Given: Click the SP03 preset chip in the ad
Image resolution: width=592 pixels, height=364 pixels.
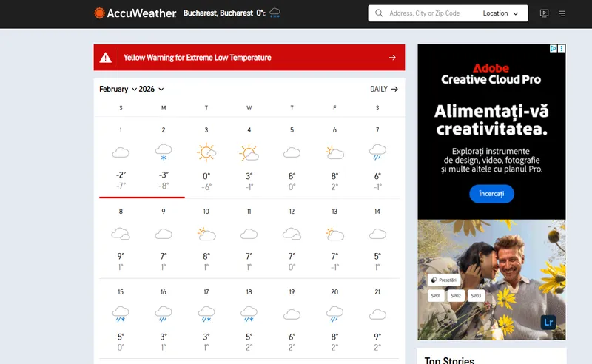Looking at the screenshot, I should [x=476, y=296].
